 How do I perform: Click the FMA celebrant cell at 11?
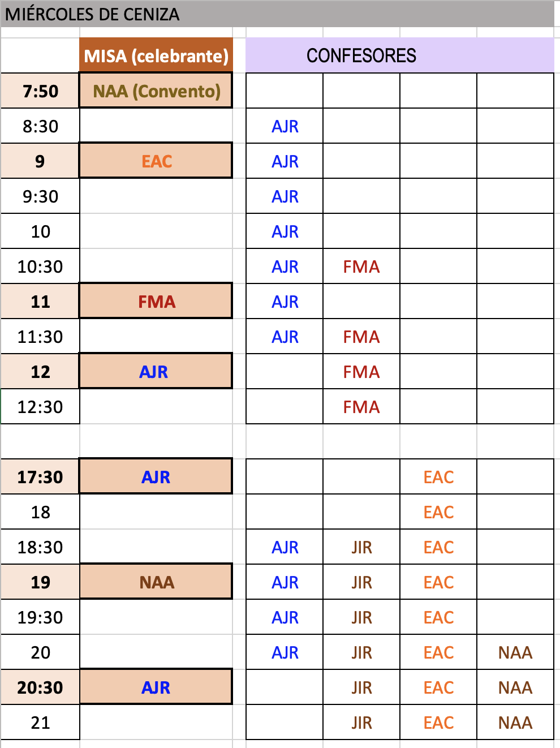point(156,302)
